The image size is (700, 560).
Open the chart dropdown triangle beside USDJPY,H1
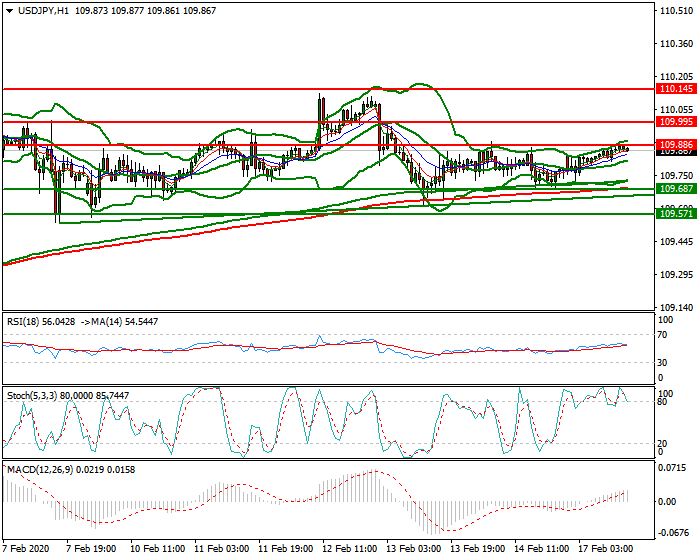10,11
